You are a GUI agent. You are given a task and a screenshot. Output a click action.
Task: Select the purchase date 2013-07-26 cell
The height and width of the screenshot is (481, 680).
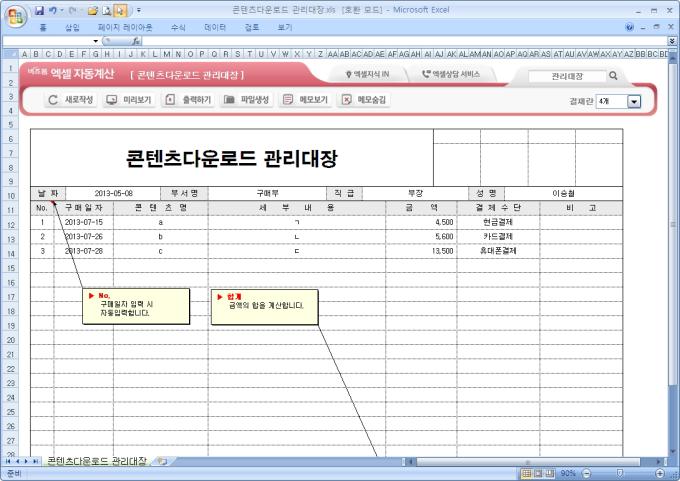point(84,237)
